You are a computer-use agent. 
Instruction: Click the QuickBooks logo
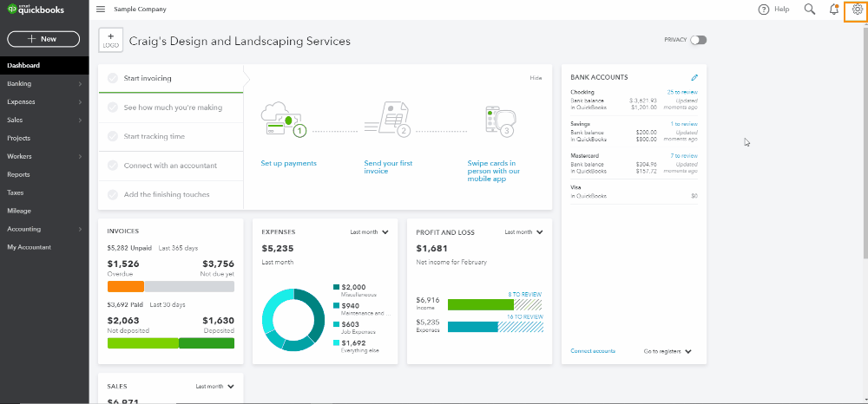pos(36,10)
